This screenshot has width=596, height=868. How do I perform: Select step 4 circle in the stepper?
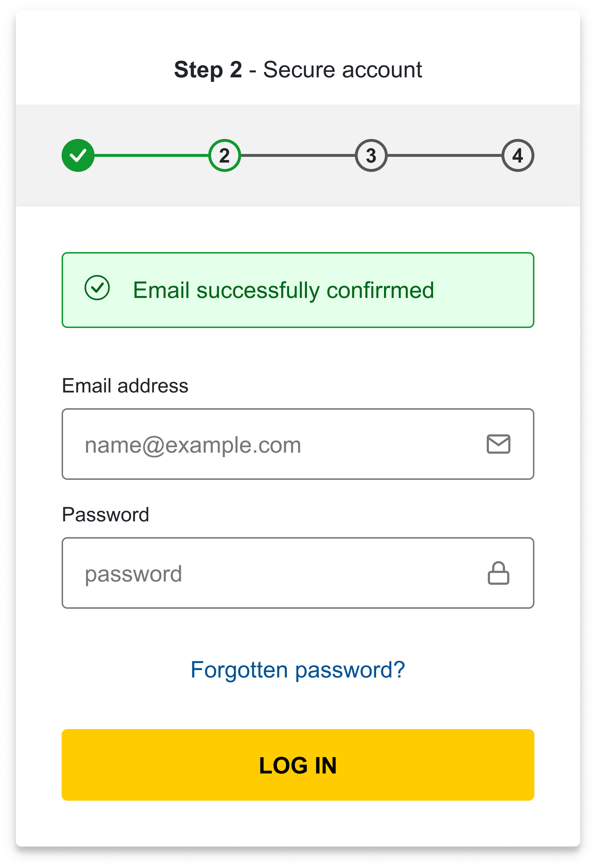tap(518, 155)
